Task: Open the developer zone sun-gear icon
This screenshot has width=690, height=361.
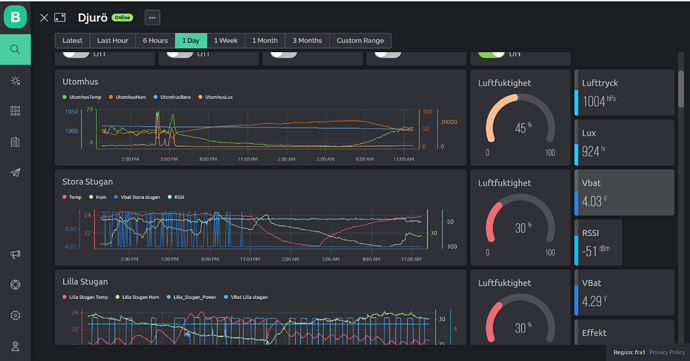Action: click(x=15, y=81)
